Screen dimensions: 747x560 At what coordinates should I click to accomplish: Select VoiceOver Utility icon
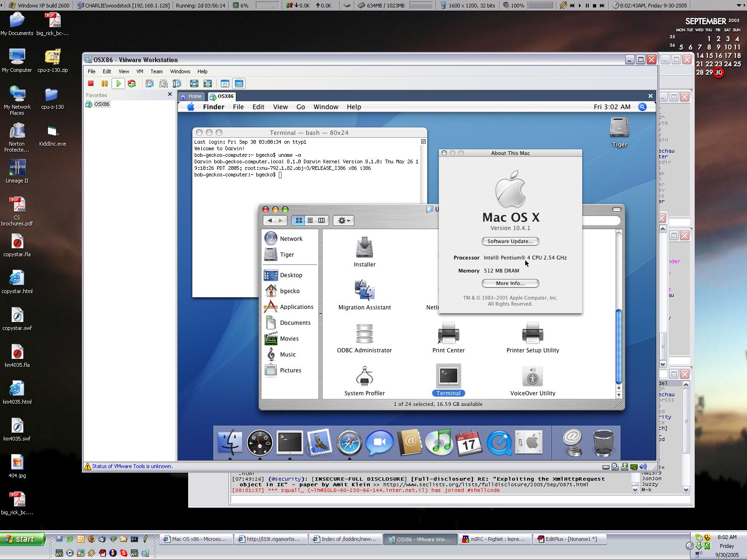pyautogui.click(x=533, y=381)
